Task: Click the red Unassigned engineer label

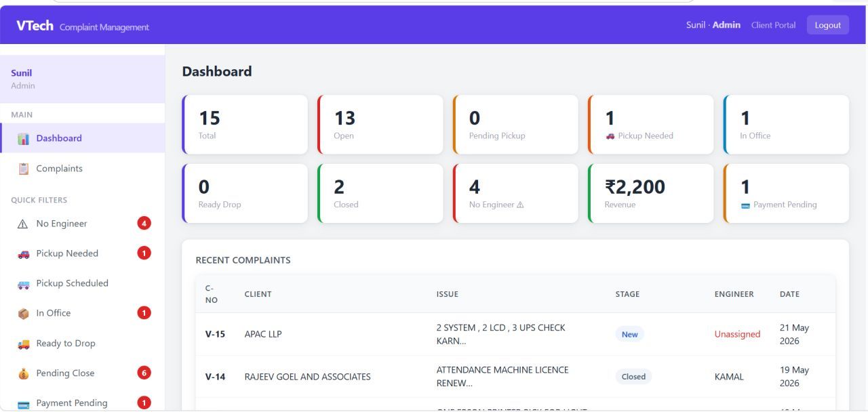Action: coord(737,334)
